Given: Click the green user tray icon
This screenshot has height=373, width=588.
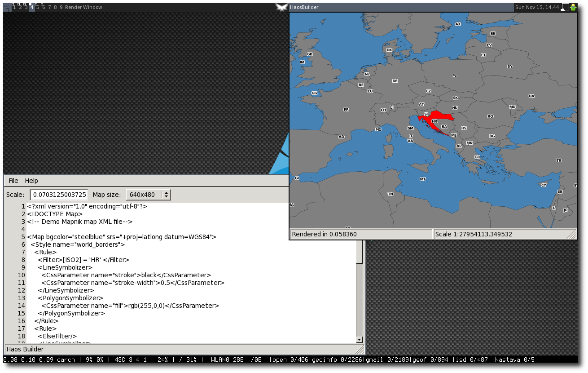Looking at the screenshot, I should [x=573, y=7].
